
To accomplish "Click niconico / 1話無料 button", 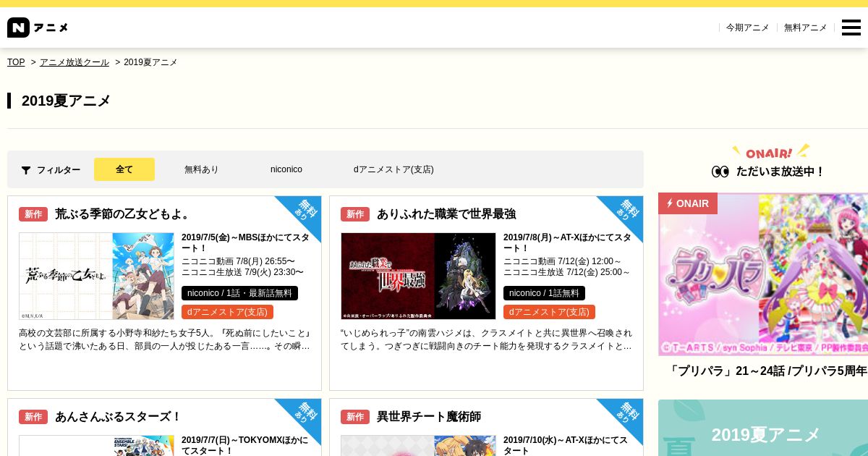I will pos(544,293).
